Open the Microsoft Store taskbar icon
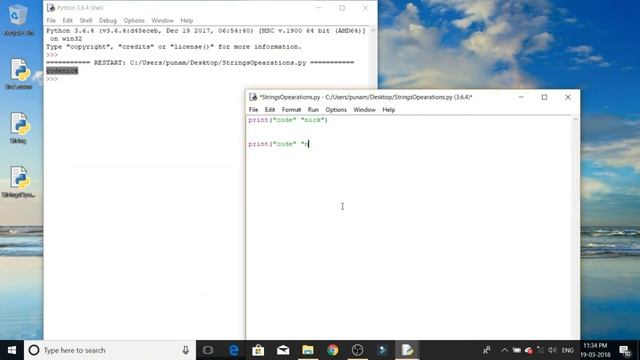 [258, 350]
